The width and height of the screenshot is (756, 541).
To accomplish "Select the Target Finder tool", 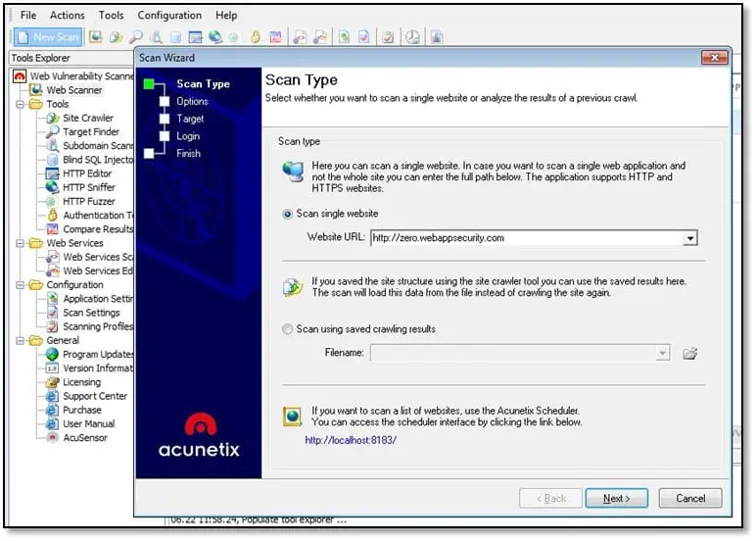I will [x=90, y=131].
